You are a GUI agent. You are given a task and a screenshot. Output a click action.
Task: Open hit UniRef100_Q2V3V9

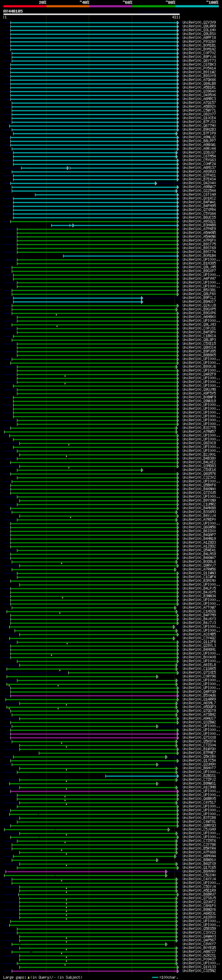(199, 23)
